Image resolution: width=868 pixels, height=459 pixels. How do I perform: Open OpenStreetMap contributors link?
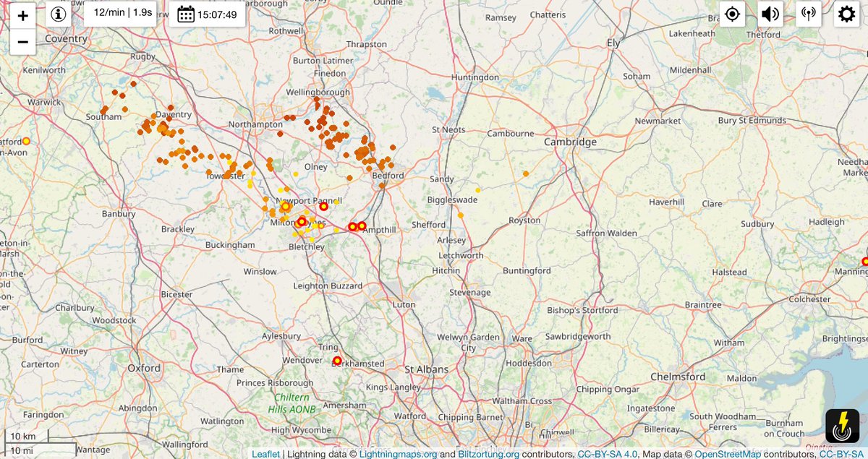point(728,454)
